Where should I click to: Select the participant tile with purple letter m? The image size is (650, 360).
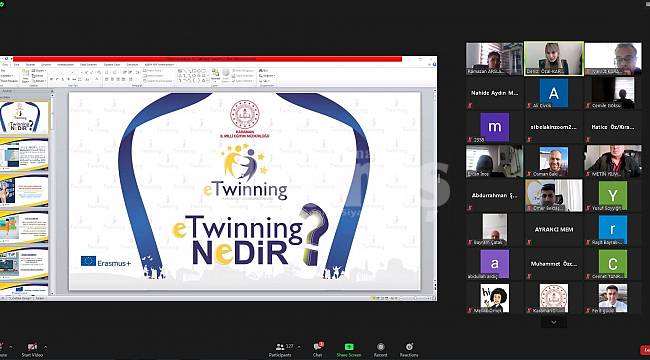pos(495,127)
